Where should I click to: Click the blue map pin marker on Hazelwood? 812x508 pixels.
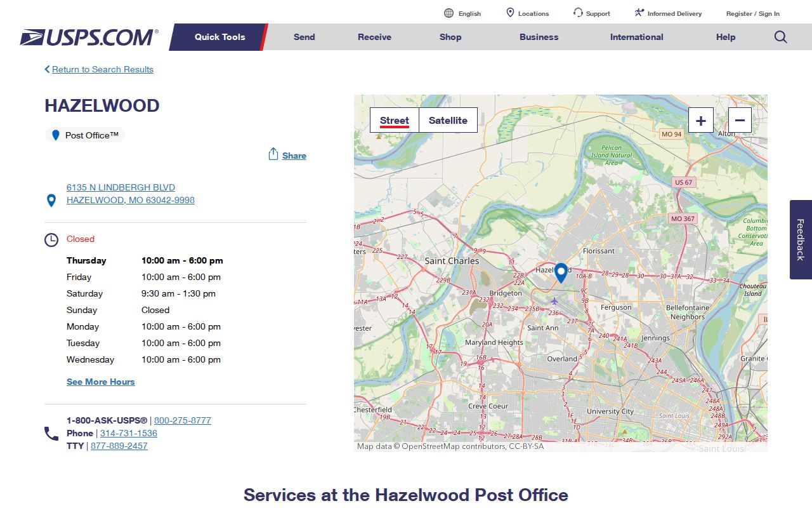[561, 273]
